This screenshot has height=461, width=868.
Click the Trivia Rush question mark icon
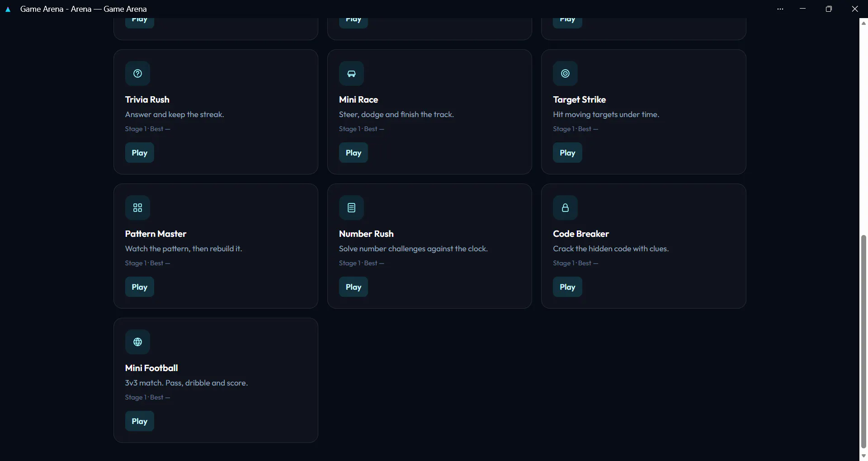point(137,73)
